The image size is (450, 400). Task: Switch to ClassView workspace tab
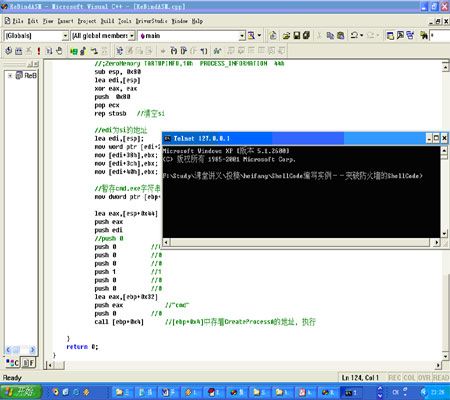(x=12, y=362)
